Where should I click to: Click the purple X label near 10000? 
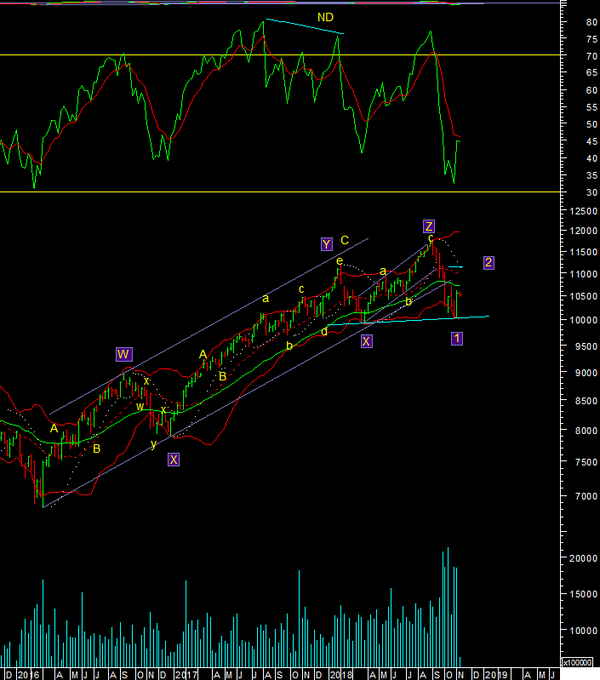[366, 341]
